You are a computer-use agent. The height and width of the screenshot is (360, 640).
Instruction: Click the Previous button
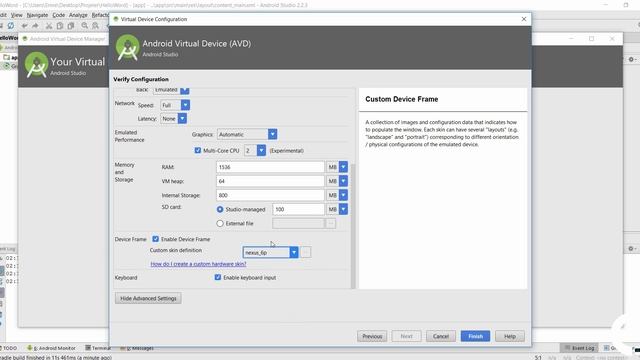click(372, 336)
